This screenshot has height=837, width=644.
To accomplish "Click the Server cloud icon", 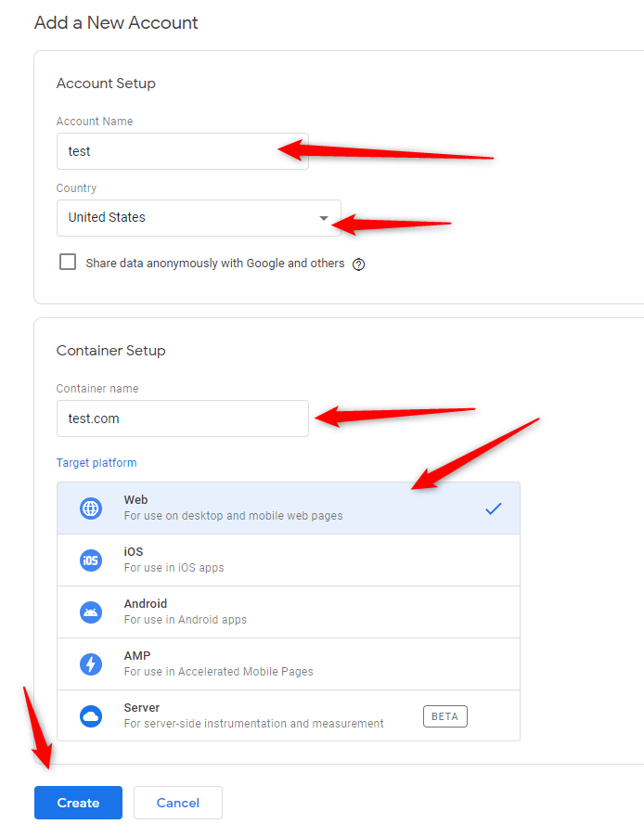I will point(91,716).
